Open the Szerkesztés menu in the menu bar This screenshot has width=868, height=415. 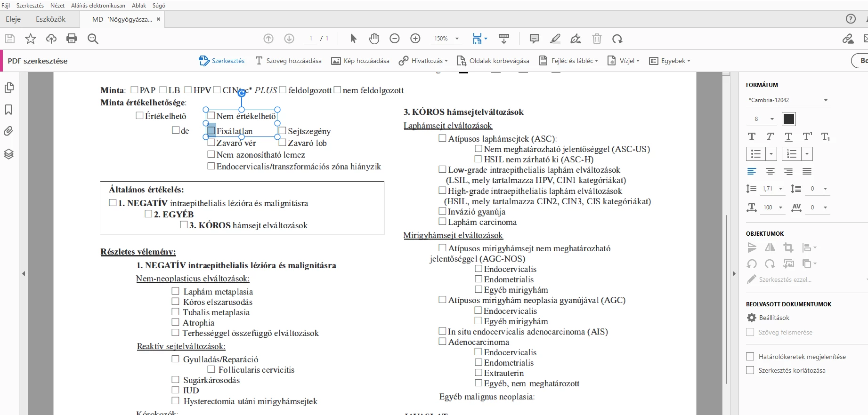(x=30, y=5)
